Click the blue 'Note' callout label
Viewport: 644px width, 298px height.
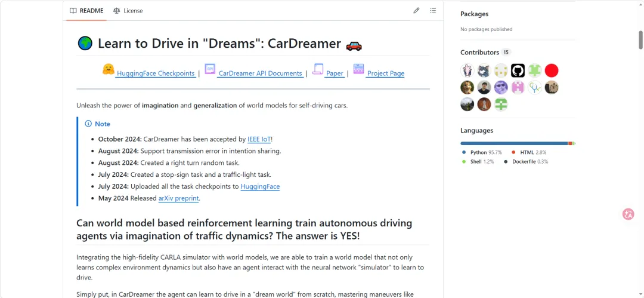coord(103,124)
